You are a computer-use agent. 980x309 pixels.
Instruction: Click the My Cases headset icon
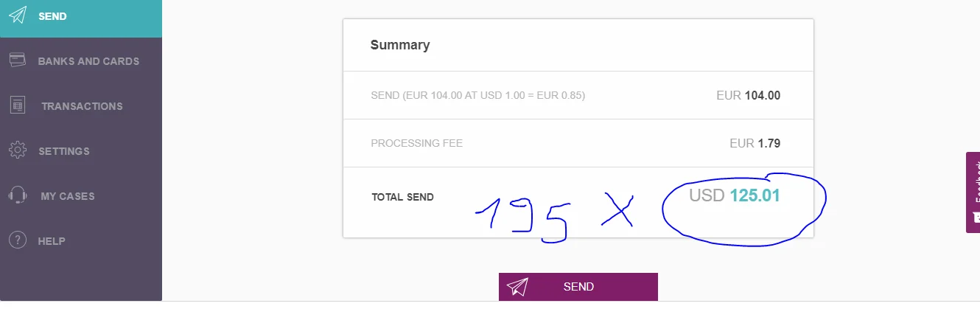pyautogui.click(x=18, y=195)
